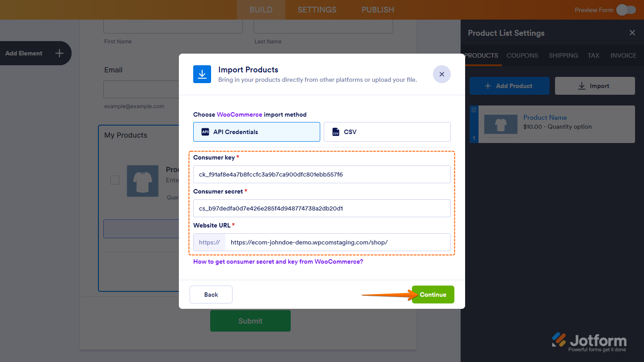Viewport: 644px width, 362px height.
Task: Open the TAX tab in Product List Settings
Action: click(x=593, y=55)
